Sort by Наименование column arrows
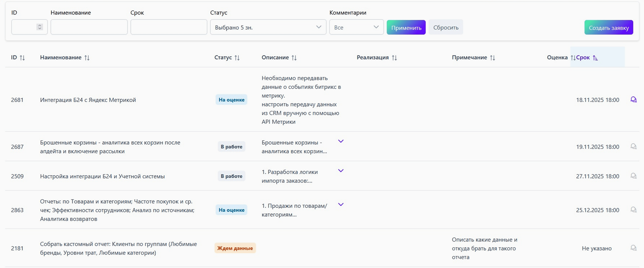This screenshot has width=644, height=268. point(87,58)
